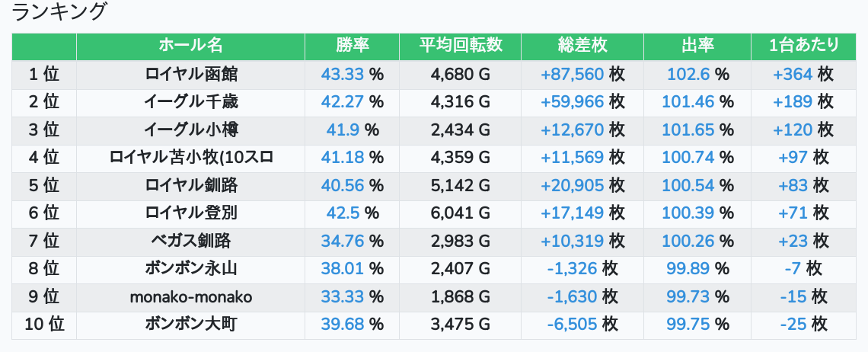The width and height of the screenshot is (868, 352).
Task: Select the 1台あたり column header
Action: [x=803, y=46]
